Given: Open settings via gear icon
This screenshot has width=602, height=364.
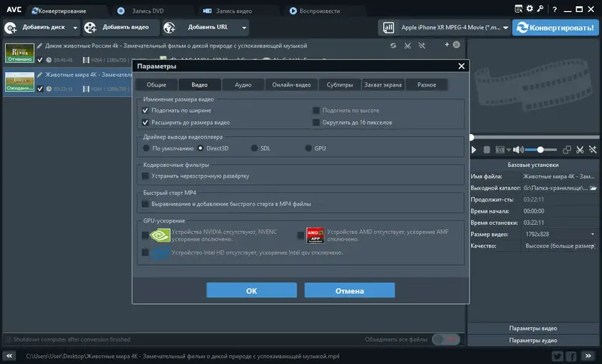Looking at the screenshot, I should tap(530, 9).
